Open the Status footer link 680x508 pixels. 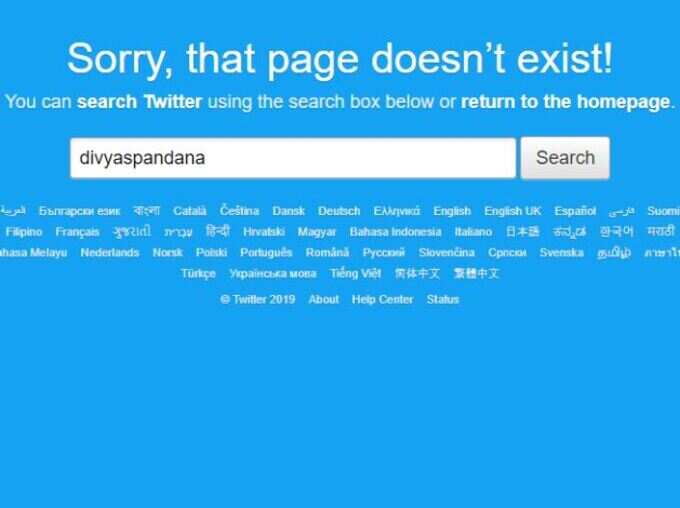[x=443, y=299]
